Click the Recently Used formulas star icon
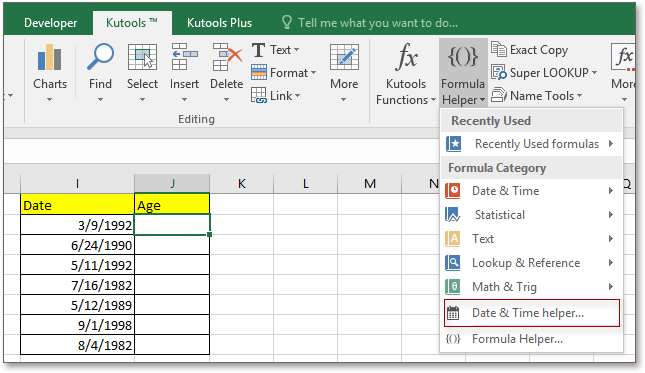The height and width of the screenshot is (373, 645). pos(454,144)
